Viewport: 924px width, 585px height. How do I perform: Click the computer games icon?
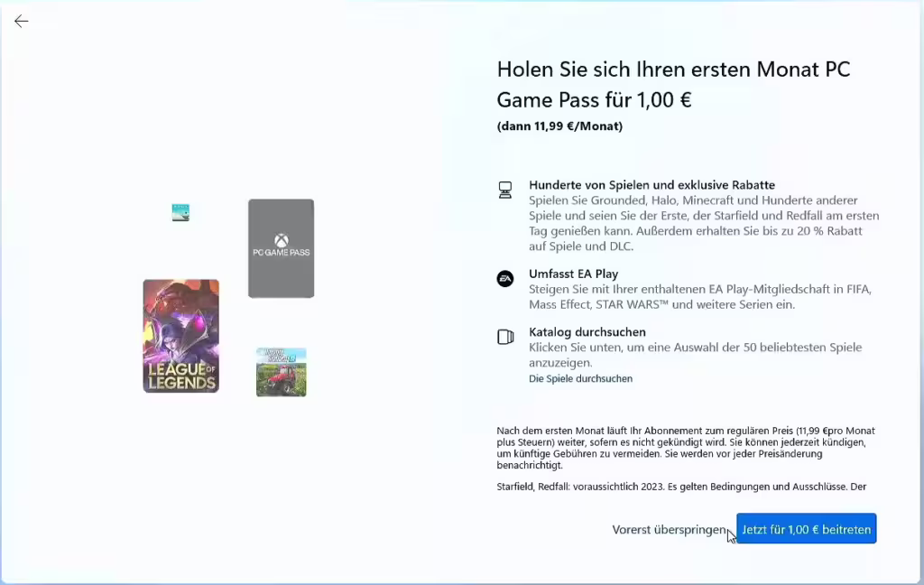[505, 190]
